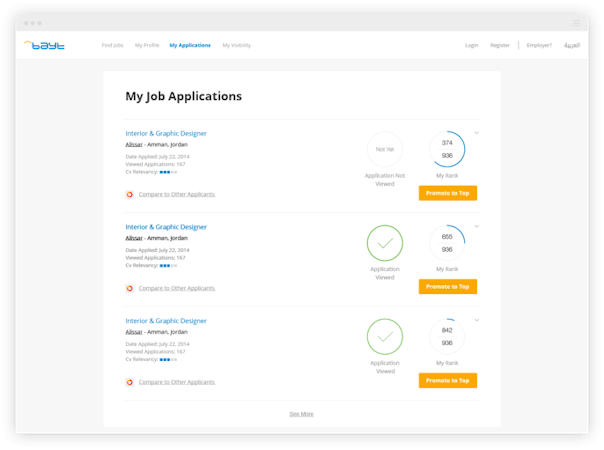Image resolution: width=604 pixels, height=450 pixels.
Task: Click Alissar company link in first application
Action: point(134,144)
